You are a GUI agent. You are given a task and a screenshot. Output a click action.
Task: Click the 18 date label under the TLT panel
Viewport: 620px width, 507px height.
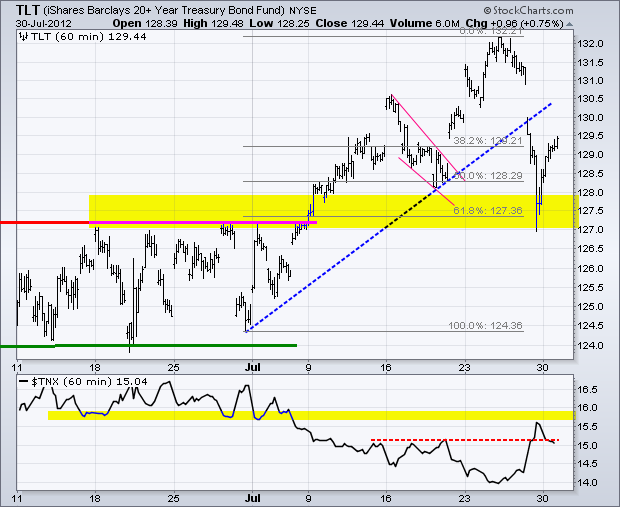click(95, 367)
